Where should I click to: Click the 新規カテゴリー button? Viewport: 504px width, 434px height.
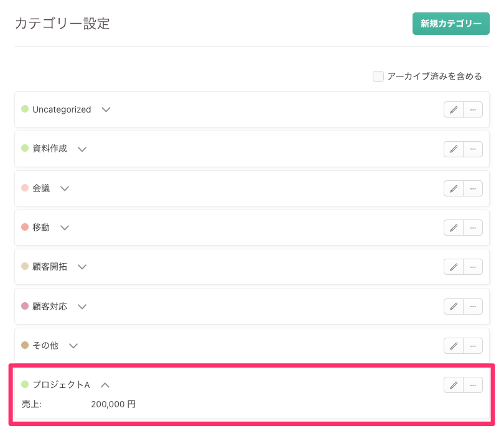click(450, 24)
